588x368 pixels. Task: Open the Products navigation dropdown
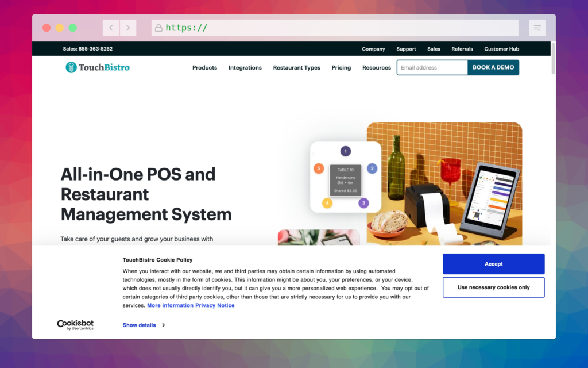204,67
